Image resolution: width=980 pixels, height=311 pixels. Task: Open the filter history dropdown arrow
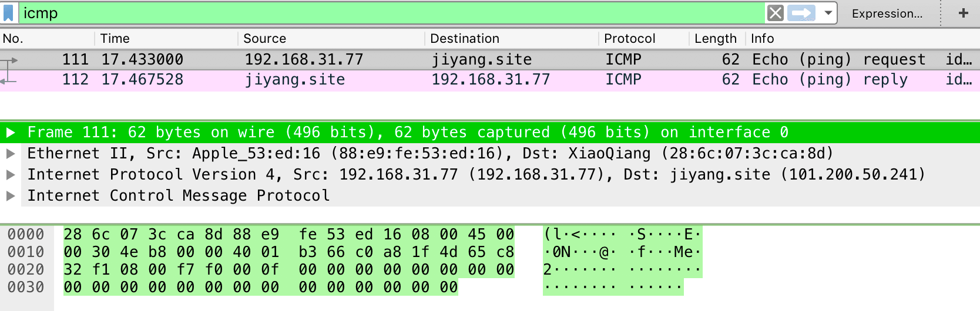(x=828, y=13)
